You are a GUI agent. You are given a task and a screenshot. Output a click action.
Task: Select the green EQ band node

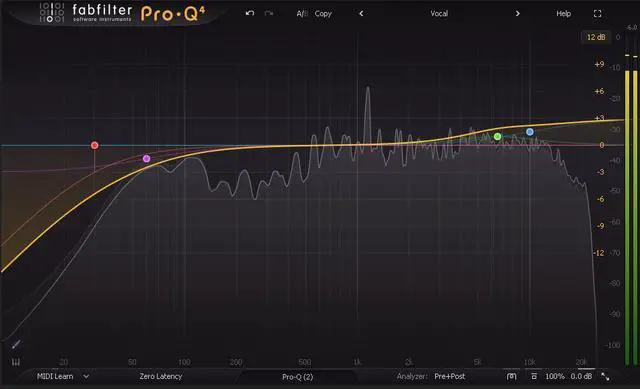pos(497,136)
